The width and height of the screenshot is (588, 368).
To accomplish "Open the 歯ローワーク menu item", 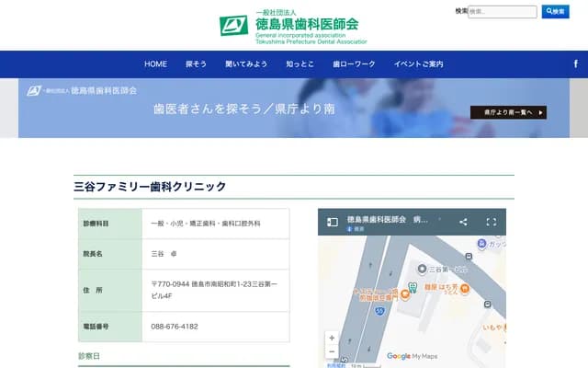I will click(x=354, y=64).
